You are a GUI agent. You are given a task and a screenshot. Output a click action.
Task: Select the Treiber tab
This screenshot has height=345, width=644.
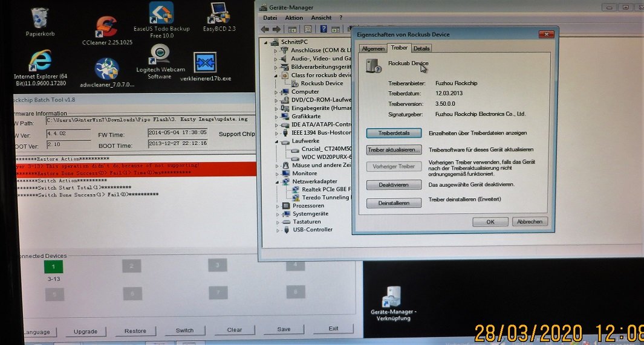(x=399, y=48)
